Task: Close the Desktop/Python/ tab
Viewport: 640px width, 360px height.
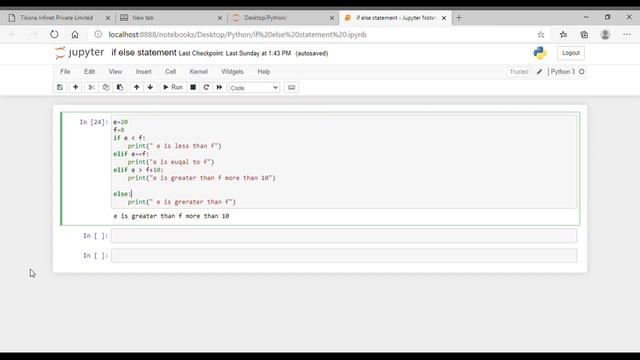Action: coord(331,18)
